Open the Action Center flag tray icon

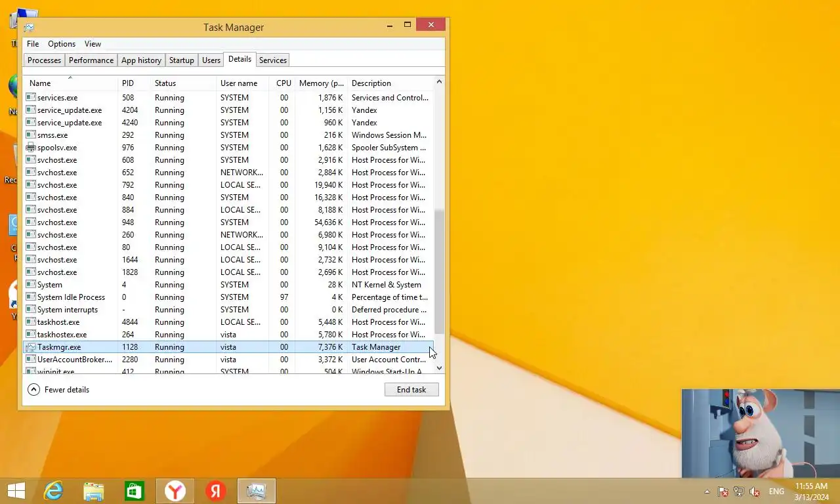[723, 492]
